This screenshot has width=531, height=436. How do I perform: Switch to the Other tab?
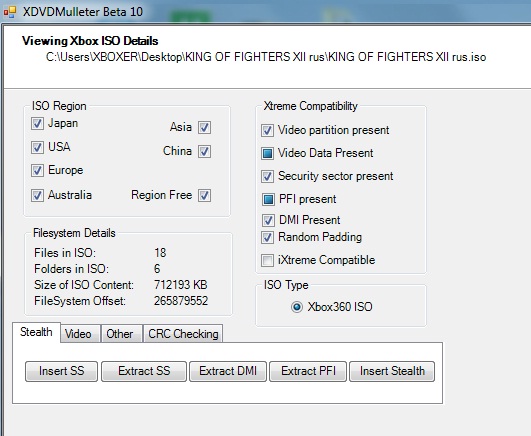click(122, 334)
